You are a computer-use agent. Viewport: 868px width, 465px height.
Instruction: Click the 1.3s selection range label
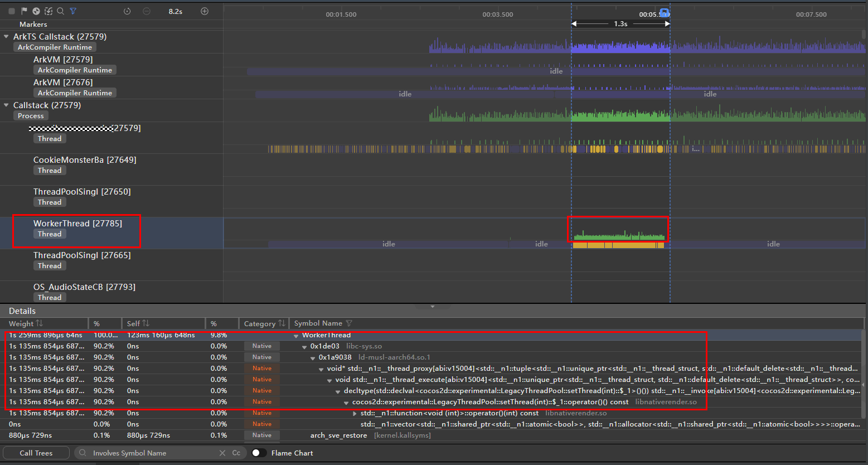click(x=620, y=24)
